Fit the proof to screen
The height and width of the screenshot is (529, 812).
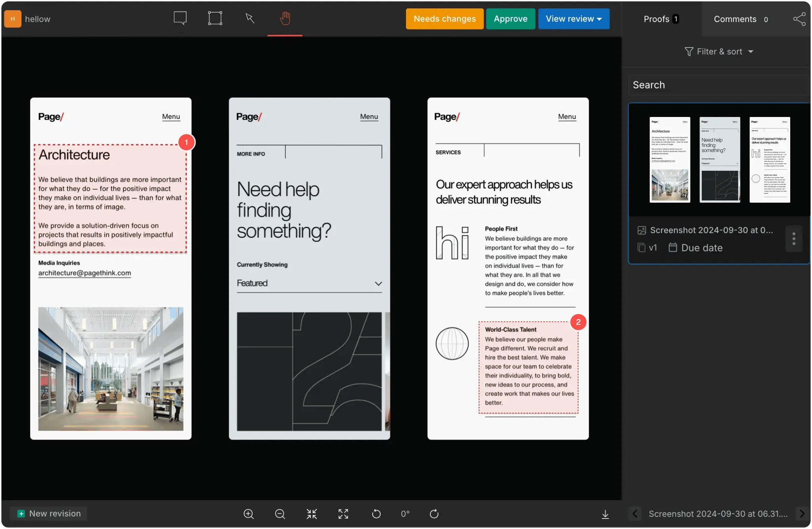click(311, 514)
